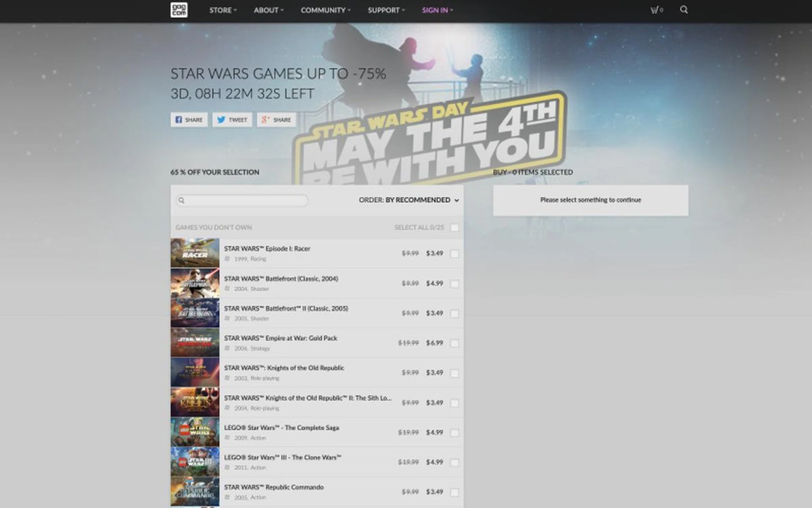The image size is (812, 508).
Task: Click the GOG.com logo icon
Action: coord(179,10)
